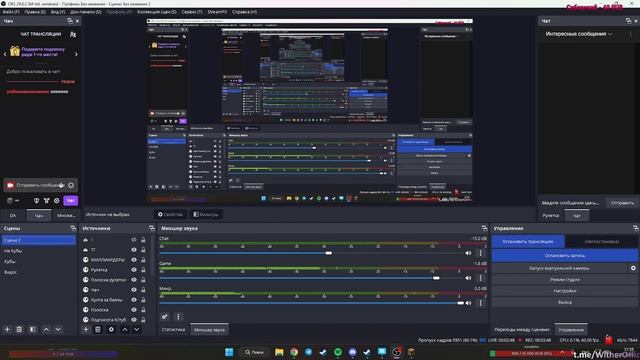Open virtual camera settings gear
This screenshot has width=640, height=360.
click(x=633, y=268)
